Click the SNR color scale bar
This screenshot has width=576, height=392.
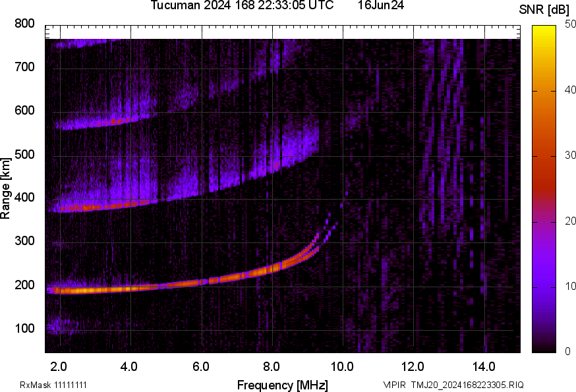click(544, 189)
